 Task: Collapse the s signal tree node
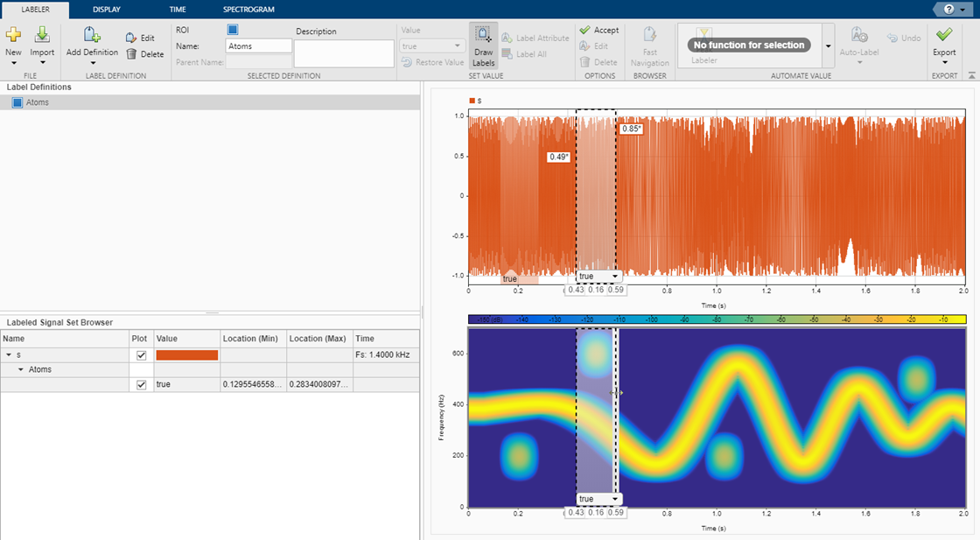9,355
